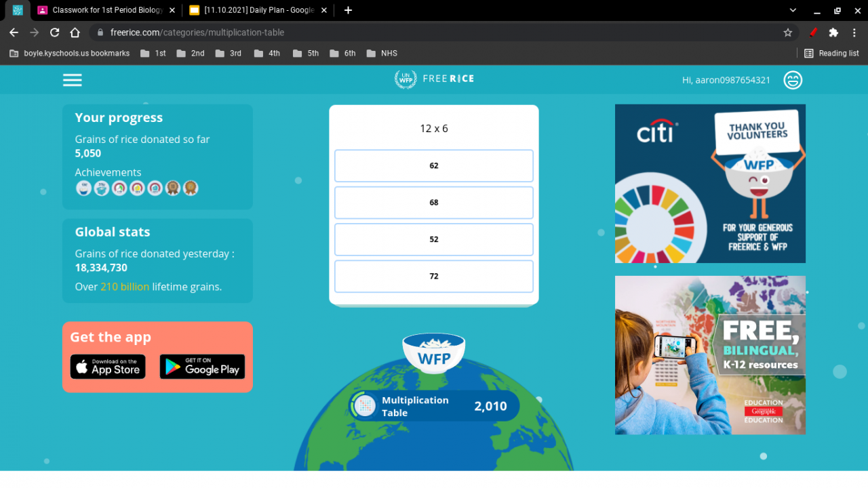Screen dimensions: 868x488
Task: Bookmark this page with the star
Action: point(788,33)
